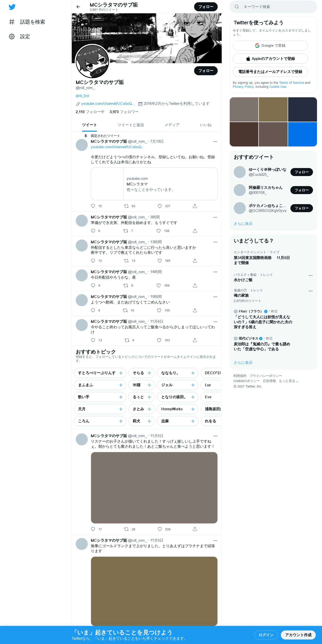Open 設定 gear icon
The image size is (322, 644).
pyautogui.click(x=12, y=36)
